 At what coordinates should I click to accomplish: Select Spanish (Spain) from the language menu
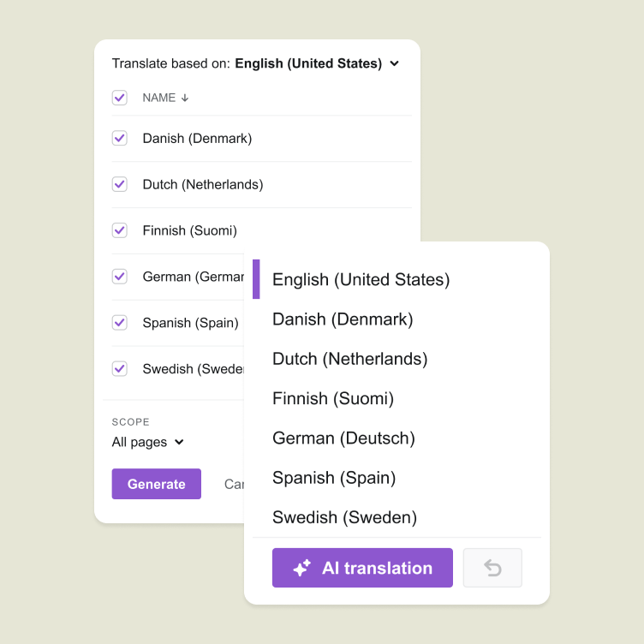[334, 478]
